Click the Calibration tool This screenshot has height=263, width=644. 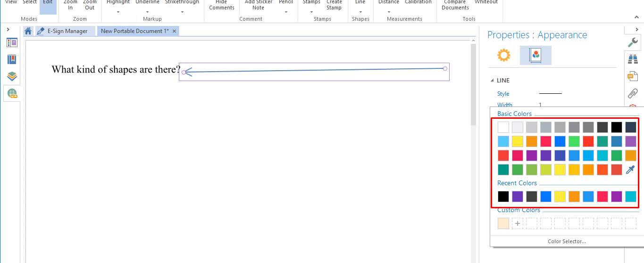pyautogui.click(x=418, y=2)
